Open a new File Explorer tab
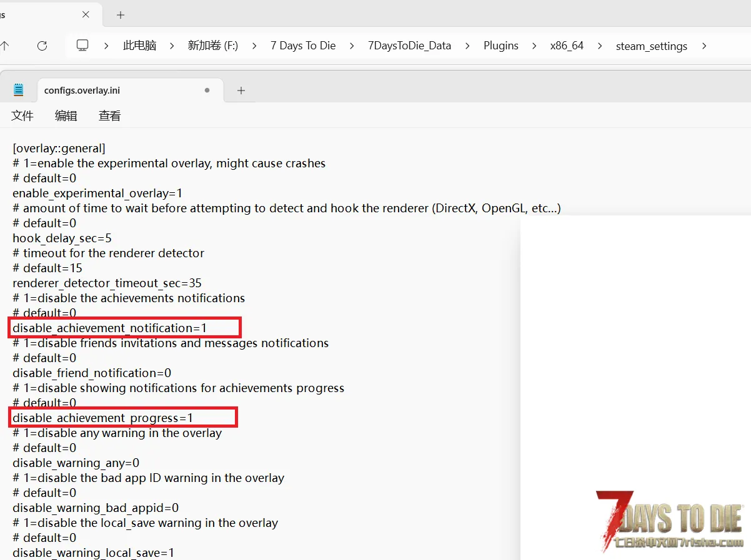The image size is (751, 560). pyautogui.click(x=121, y=14)
